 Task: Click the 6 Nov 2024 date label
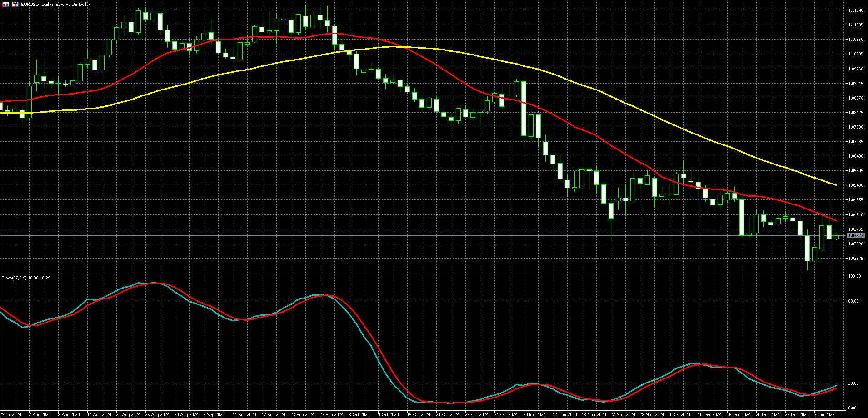click(x=534, y=414)
